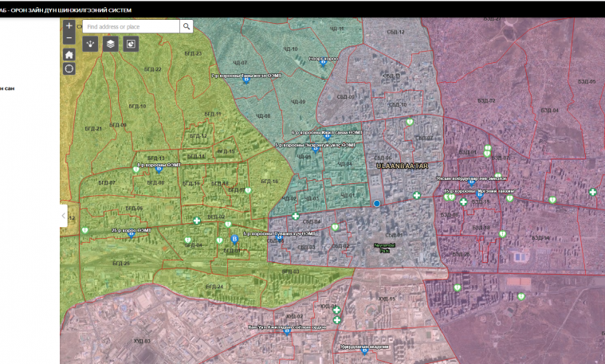
Task: Click green heart marker near СБД-07
Action: tap(410, 122)
